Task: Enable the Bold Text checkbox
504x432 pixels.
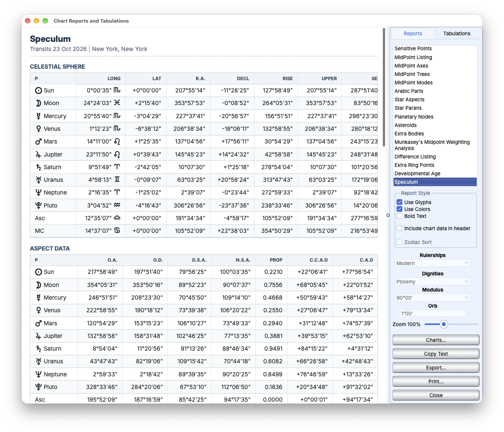Action: pyautogui.click(x=399, y=216)
